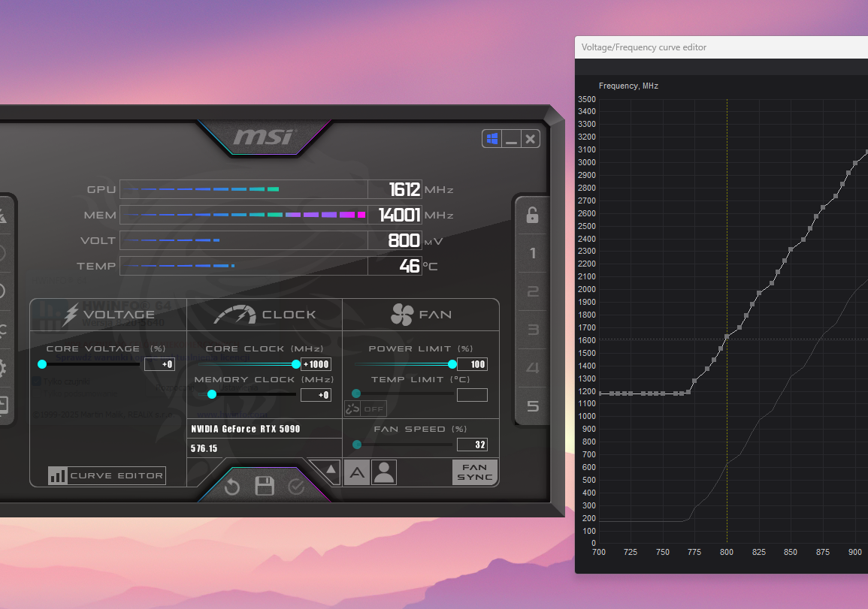Click the driver version 576.15 text
868x609 pixels.
[x=204, y=448]
